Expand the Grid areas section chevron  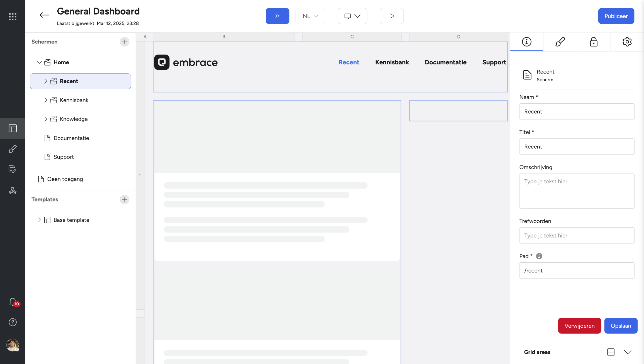point(628,352)
